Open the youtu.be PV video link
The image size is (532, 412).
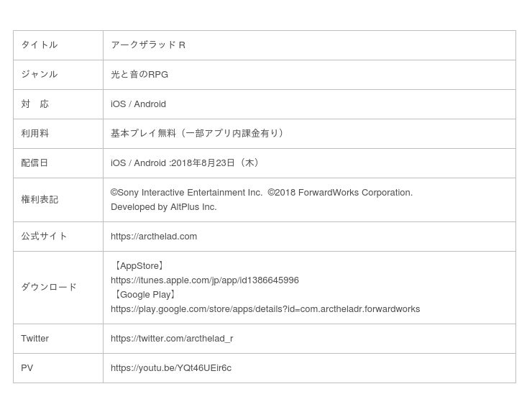pos(170,368)
